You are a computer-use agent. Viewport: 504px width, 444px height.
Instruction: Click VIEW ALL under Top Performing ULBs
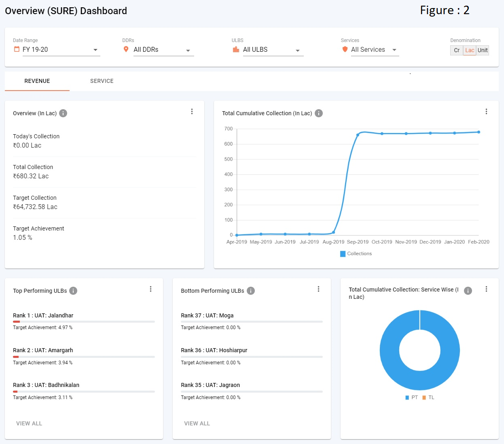pos(29,423)
